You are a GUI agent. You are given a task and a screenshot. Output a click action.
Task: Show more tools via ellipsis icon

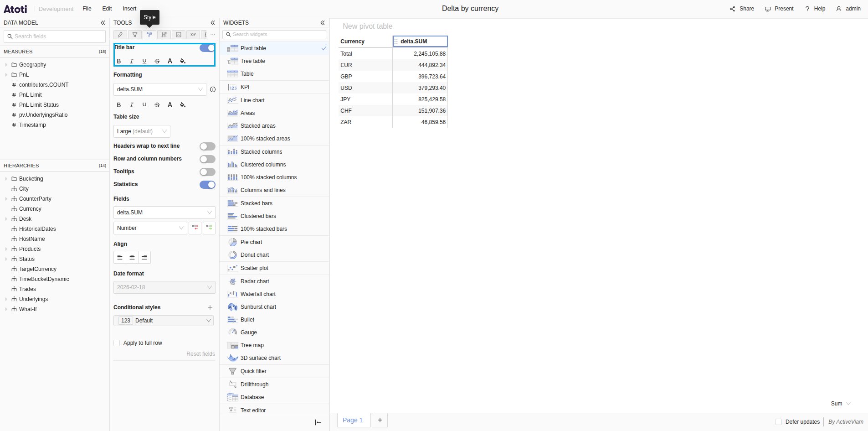click(x=212, y=35)
